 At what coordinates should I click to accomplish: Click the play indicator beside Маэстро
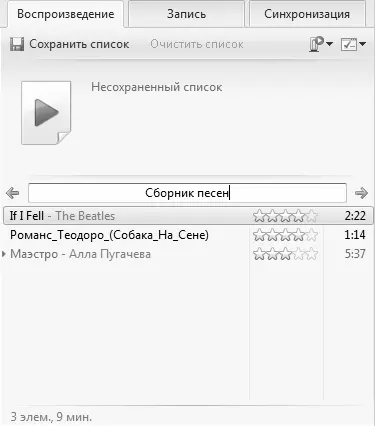tap(4, 254)
